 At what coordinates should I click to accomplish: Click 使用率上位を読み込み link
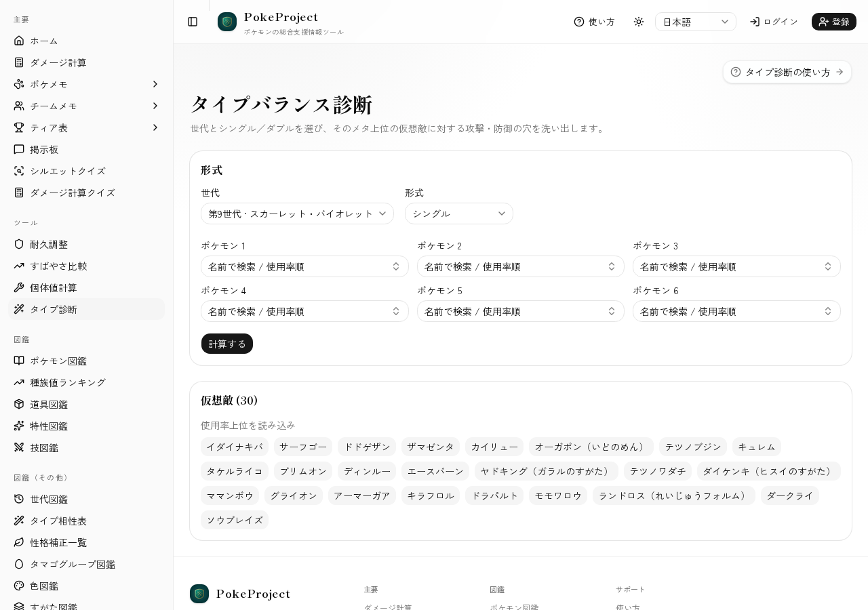click(248, 425)
